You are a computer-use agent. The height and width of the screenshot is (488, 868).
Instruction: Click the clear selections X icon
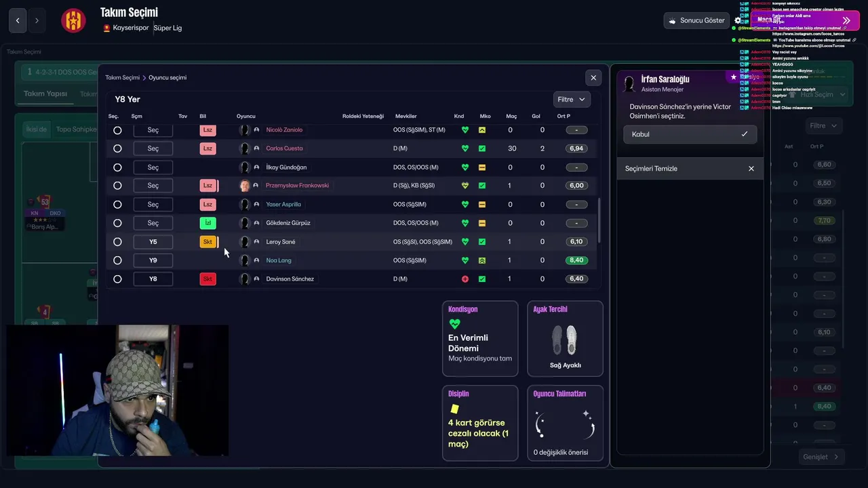coord(751,169)
